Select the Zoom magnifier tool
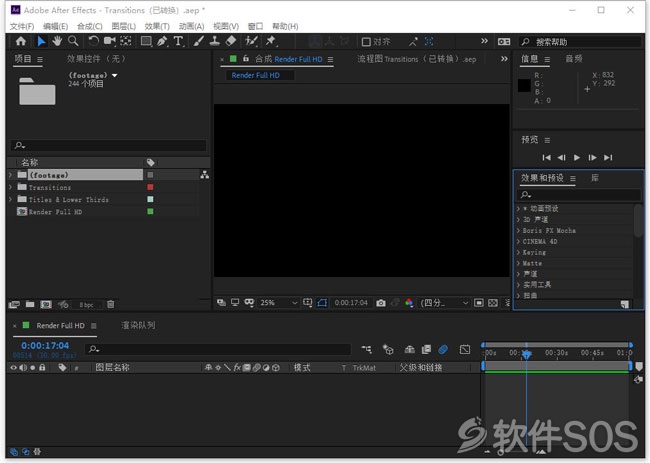Screen dimensions: 650x463 coord(73,41)
